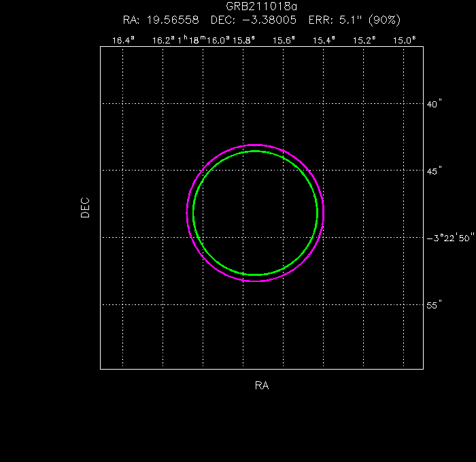Click the RA axis label below plot
The width and height of the screenshot is (476, 462).
click(262, 386)
